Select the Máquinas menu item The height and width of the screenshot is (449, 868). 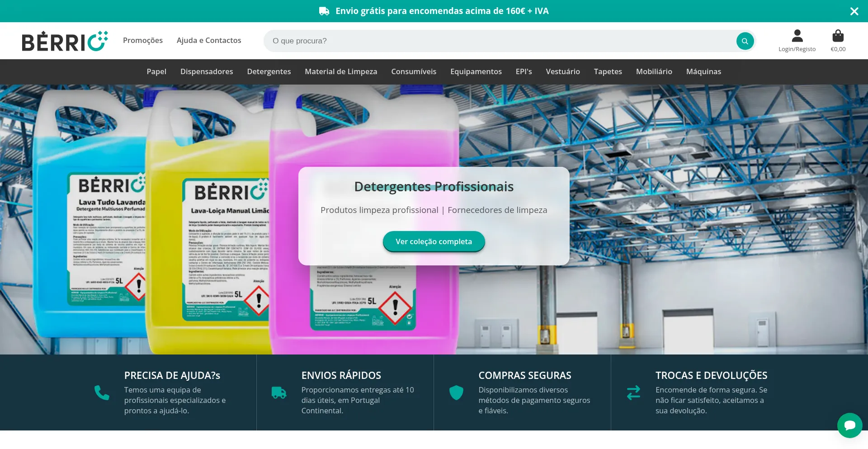703,71
